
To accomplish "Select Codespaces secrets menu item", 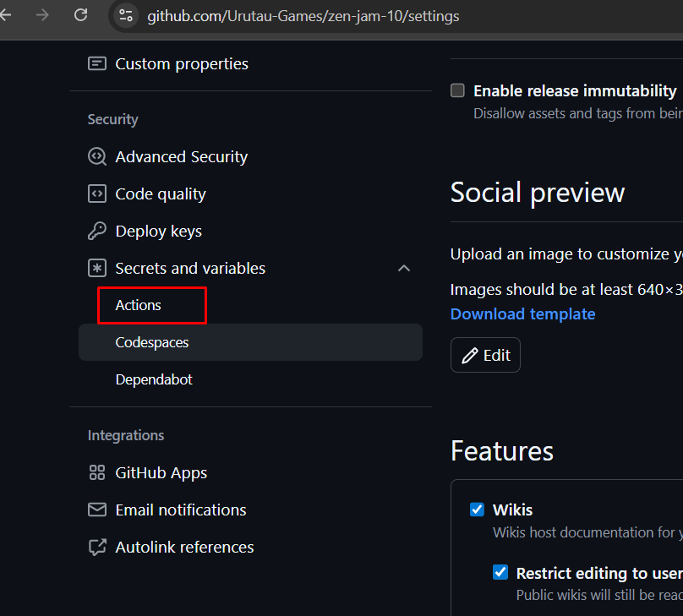I will 152,342.
